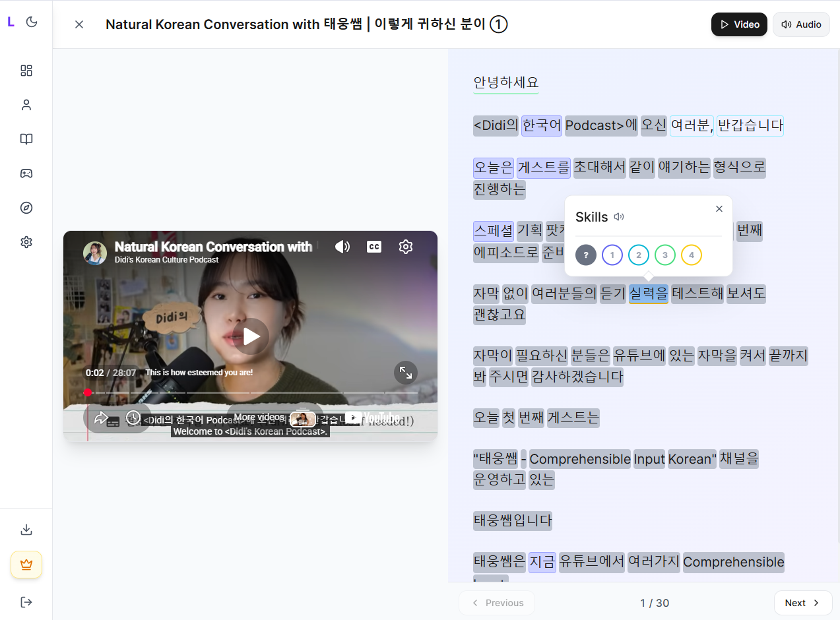The image size is (840, 620).
Task: Select the word 태웅쌤입니다
Action: [513, 521]
